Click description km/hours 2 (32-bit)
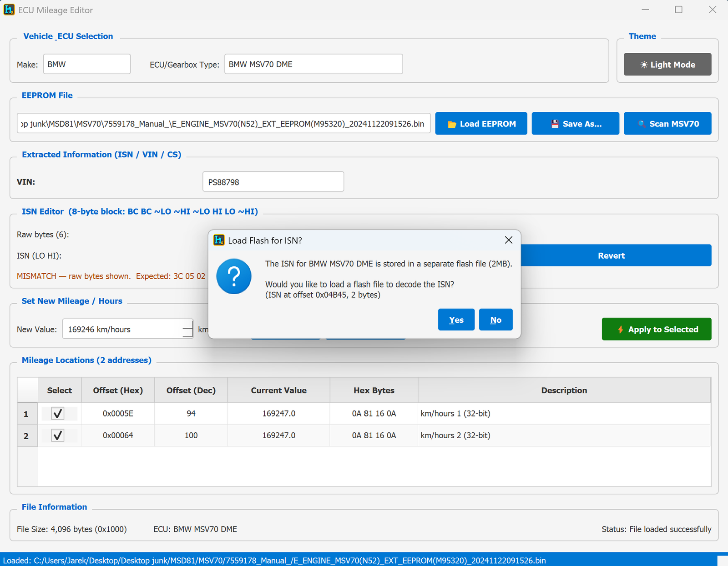Viewport: 728px width, 566px height. tap(564, 436)
